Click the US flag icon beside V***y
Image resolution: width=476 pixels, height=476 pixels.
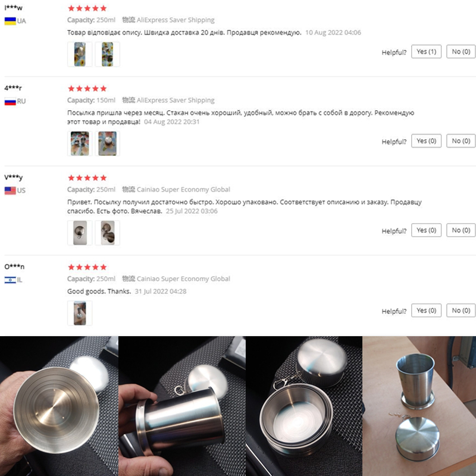(x=10, y=190)
